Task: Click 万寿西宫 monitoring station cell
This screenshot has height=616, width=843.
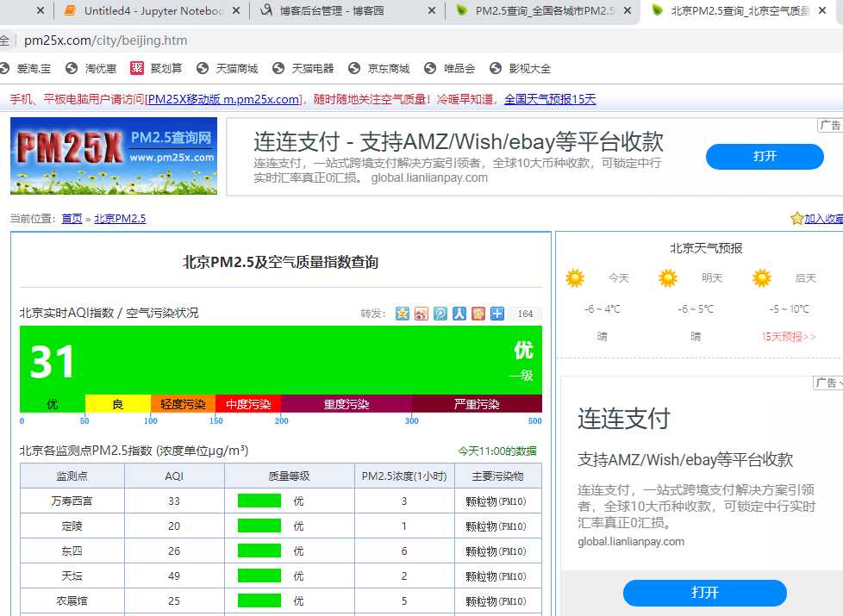Action: pyautogui.click(x=72, y=501)
